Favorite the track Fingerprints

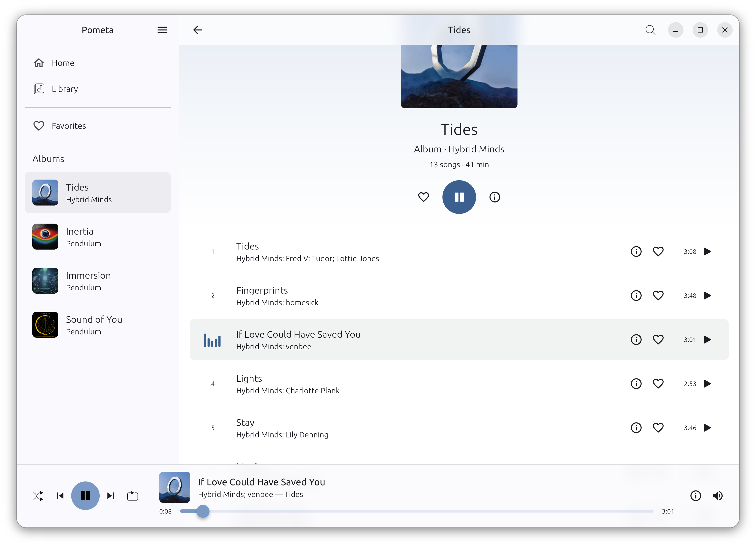pos(658,296)
